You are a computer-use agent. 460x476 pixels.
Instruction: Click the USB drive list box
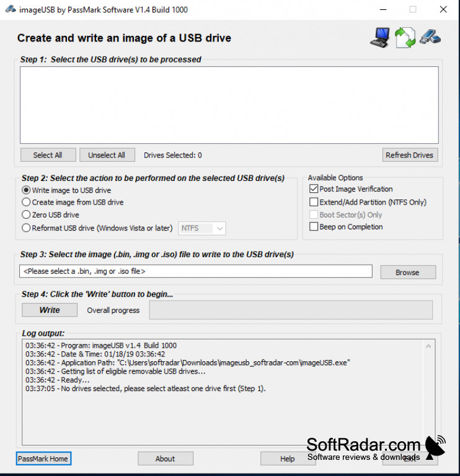tap(229, 105)
